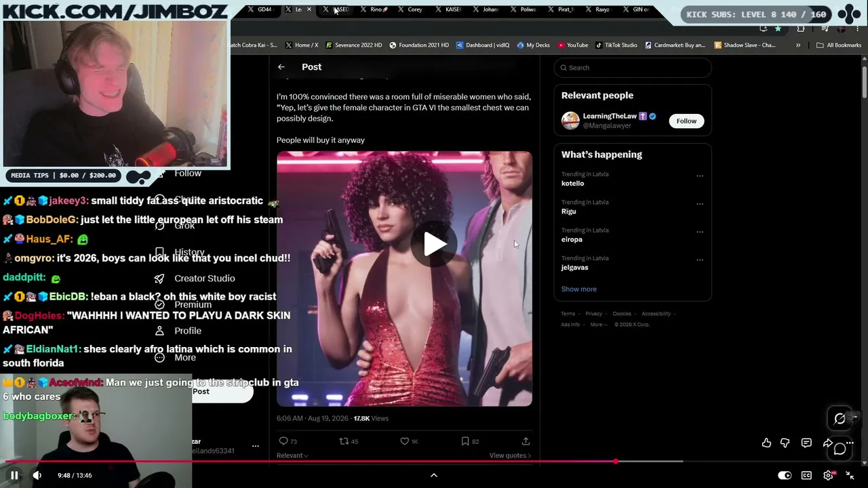Toggle closed captions
868x488 pixels.
(806, 475)
